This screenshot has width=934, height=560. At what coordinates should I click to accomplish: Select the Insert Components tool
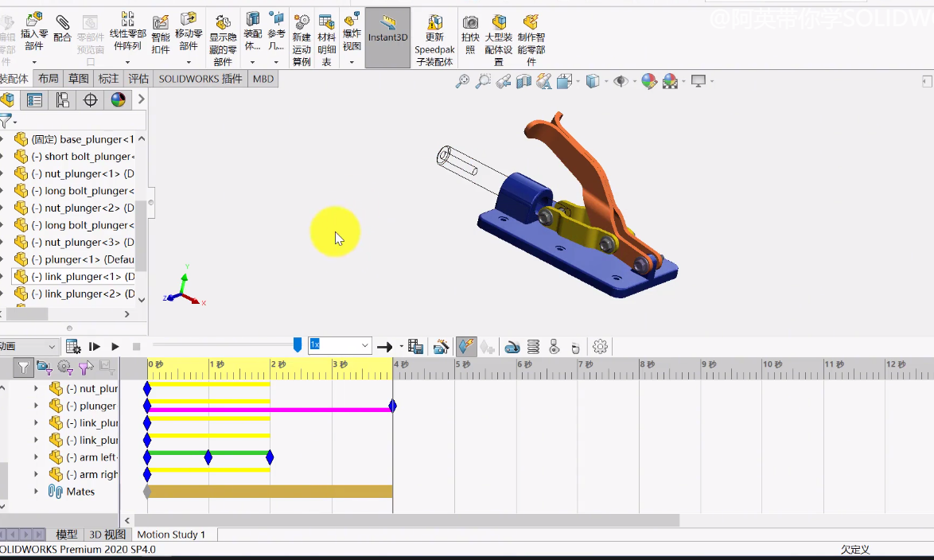coord(33,32)
